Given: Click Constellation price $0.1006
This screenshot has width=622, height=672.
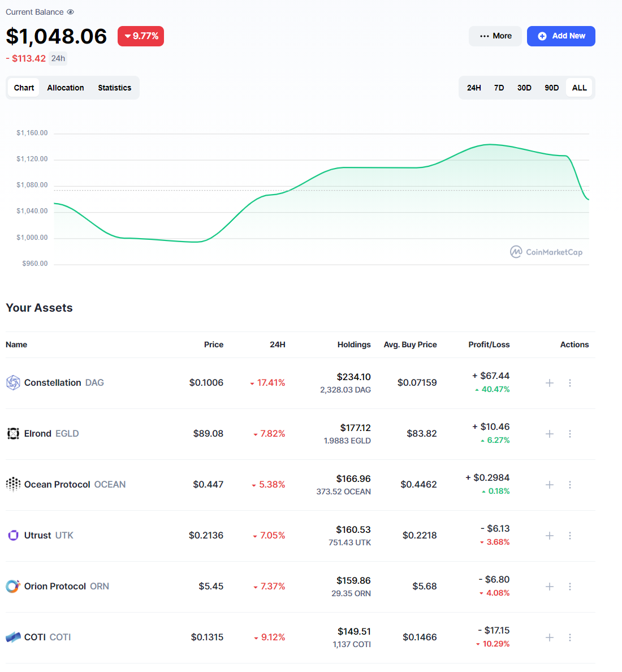Looking at the screenshot, I should click(x=206, y=382).
